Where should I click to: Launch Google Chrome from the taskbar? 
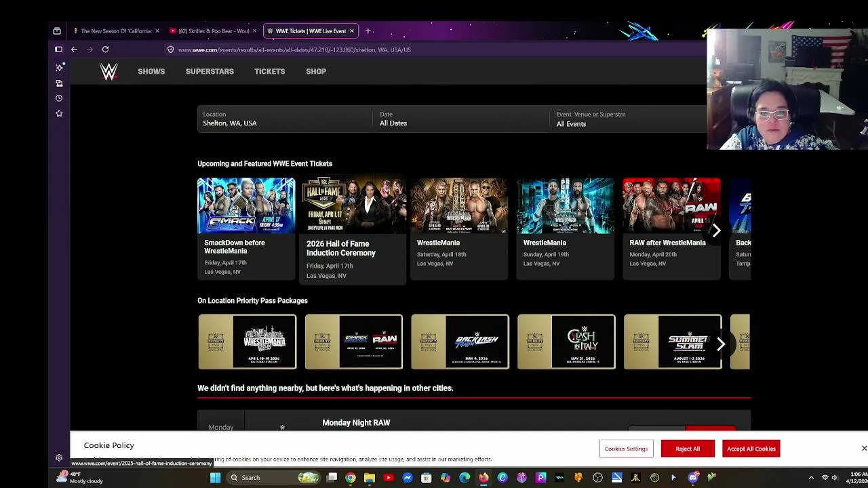tap(351, 478)
